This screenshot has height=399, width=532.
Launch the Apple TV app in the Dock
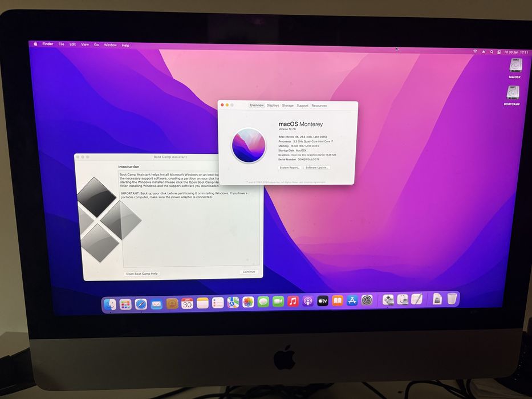[323, 300]
